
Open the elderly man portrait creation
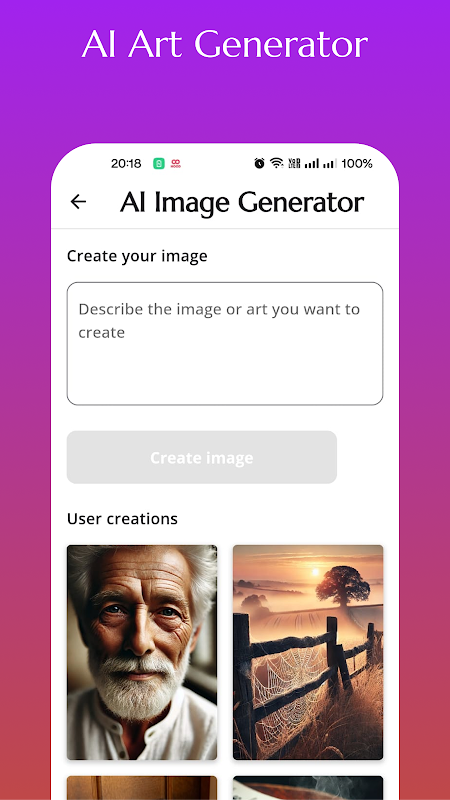coord(142,652)
